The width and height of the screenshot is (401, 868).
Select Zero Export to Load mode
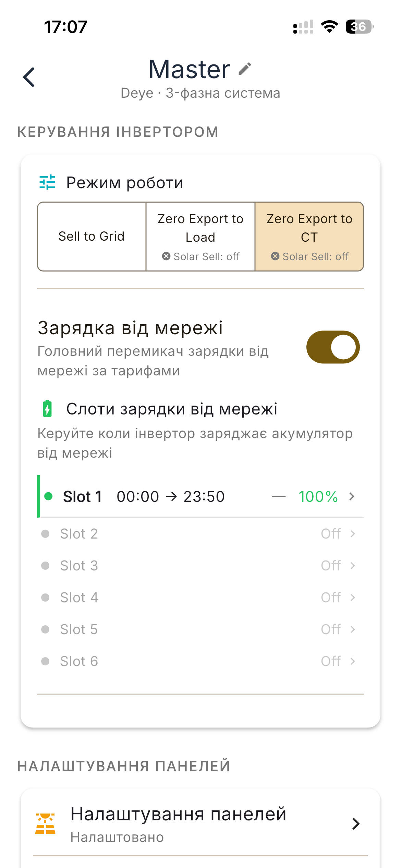pos(200,237)
